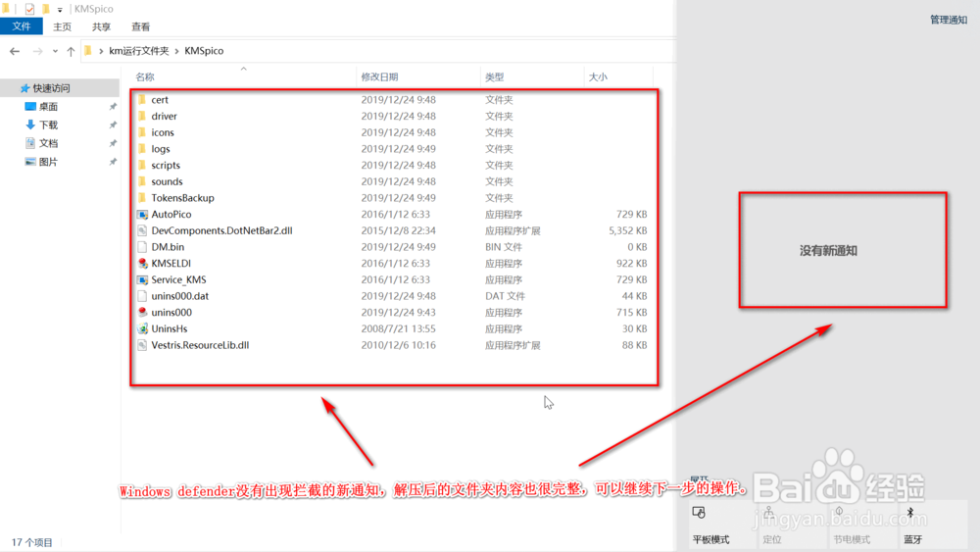
Task: Click the KMSELDI red button icon
Action: (x=142, y=263)
